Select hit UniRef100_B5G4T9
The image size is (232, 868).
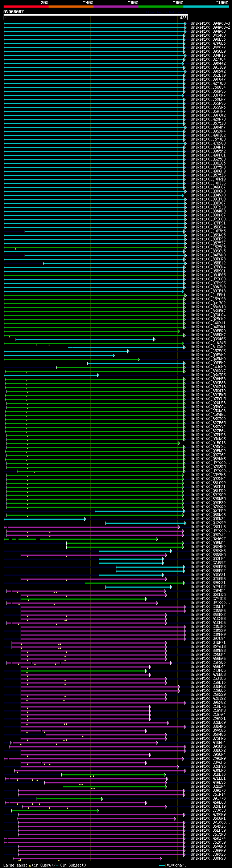[208, 391]
